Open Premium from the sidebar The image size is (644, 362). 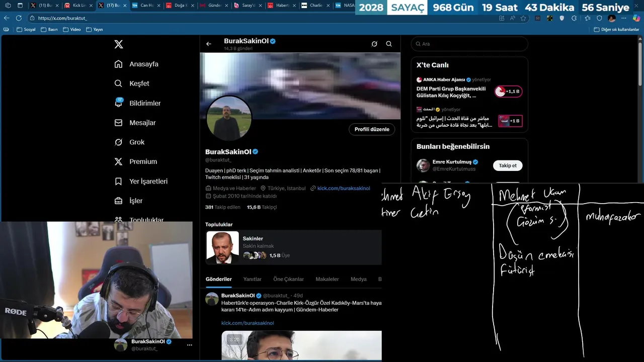click(x=135, y=161)
